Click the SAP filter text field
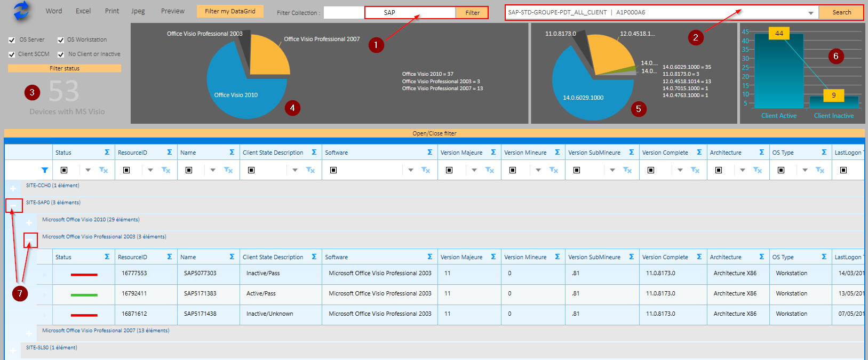The height and width of the screenshot is (360, 868). tap(410, 13)
